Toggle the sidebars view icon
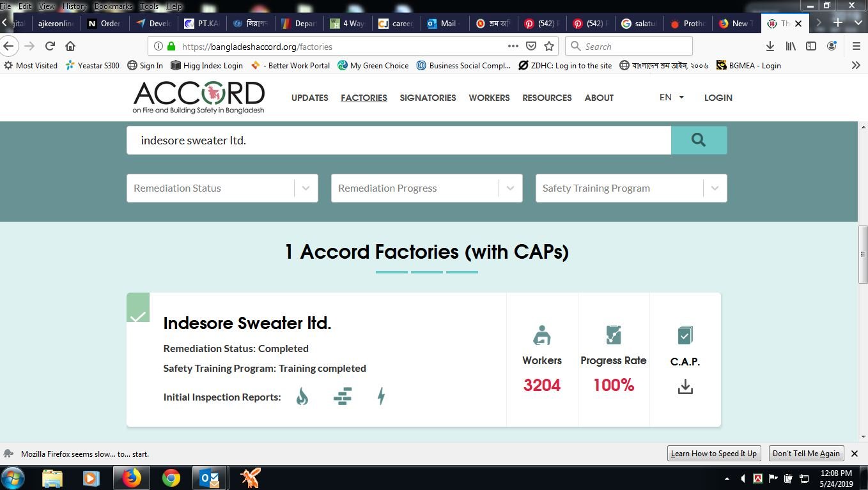Image resolution: width=868 pixels, height=490 pixels. coord(811,46)
